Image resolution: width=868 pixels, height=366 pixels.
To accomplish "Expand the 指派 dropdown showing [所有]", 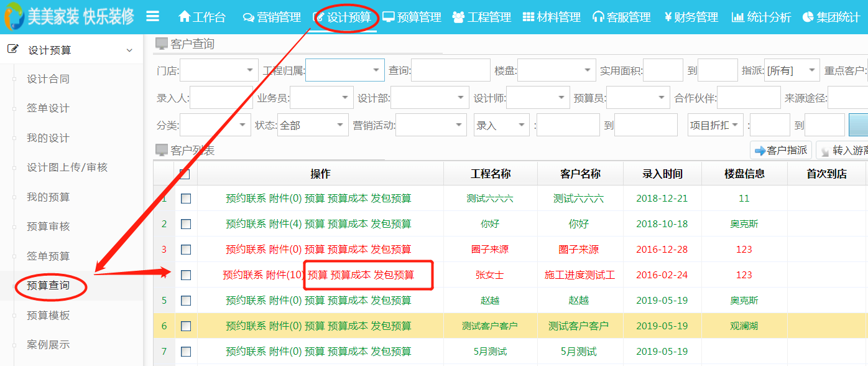I will 791,70.
